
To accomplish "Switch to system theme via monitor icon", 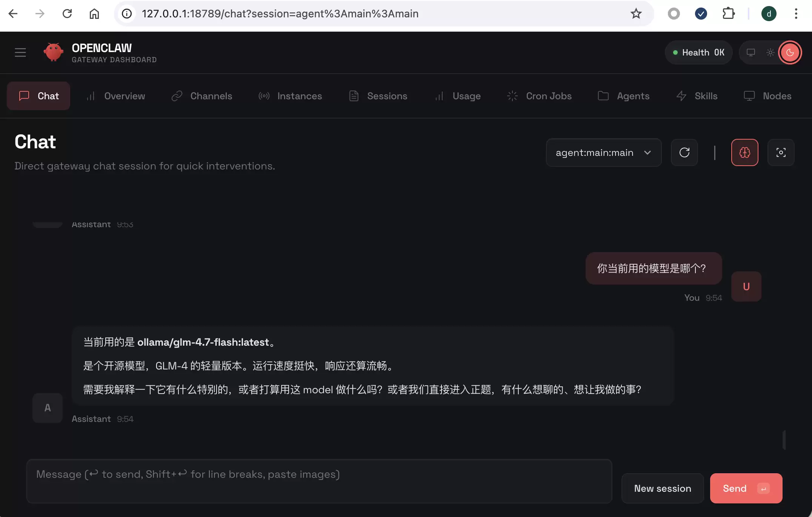I will (x=750, y=52).
